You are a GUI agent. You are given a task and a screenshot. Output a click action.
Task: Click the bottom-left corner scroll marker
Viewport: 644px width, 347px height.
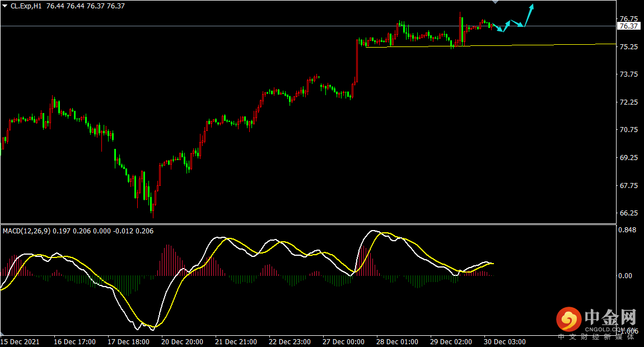2,333
